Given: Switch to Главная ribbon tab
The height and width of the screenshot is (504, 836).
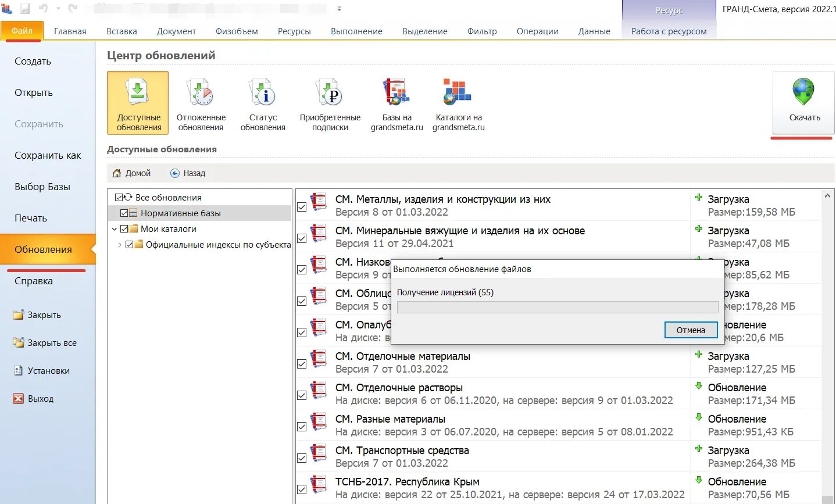Looking at the screenshot, I should pyautogui.click(x=70, y=31).
